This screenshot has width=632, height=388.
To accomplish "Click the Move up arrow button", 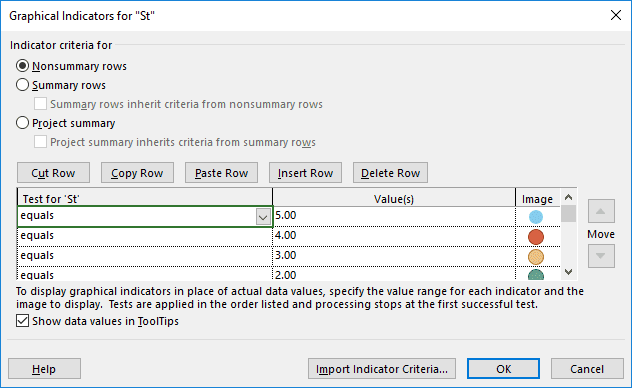I will click(x=601, y=211).
